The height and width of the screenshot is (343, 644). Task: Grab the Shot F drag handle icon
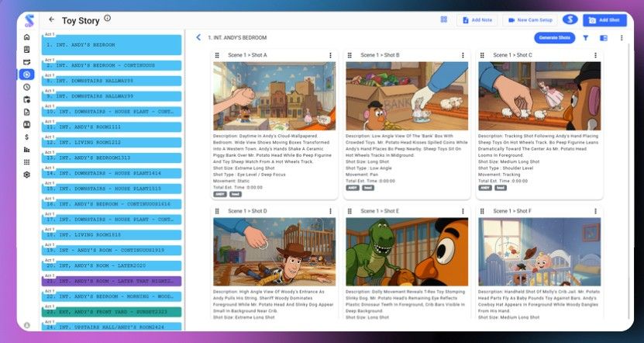tap(482, 211)
